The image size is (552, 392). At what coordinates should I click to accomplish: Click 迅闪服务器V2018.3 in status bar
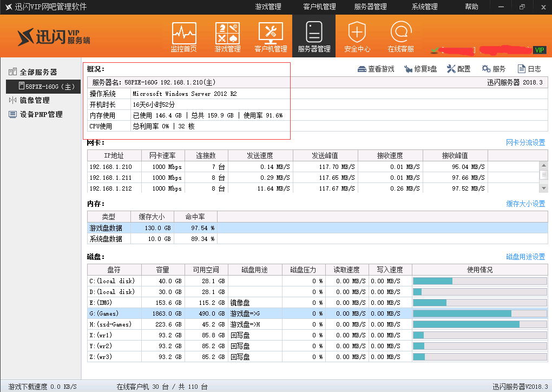(520, 387)
